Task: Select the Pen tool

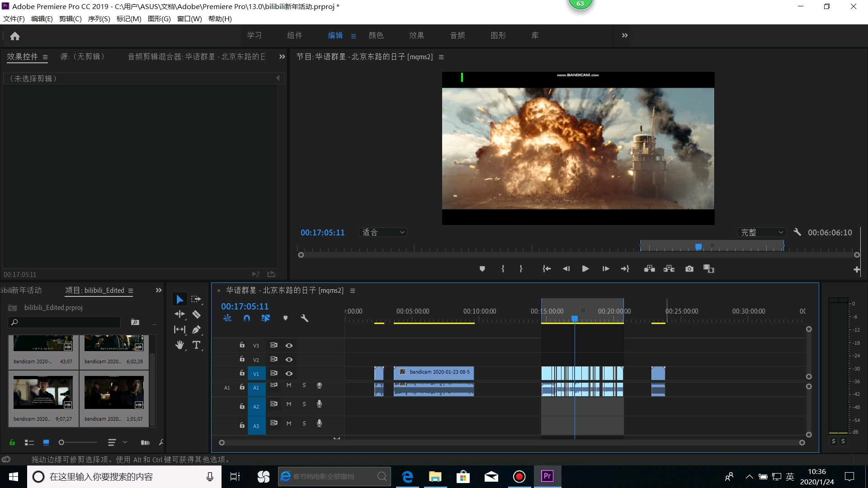Action: pos(196,329)
